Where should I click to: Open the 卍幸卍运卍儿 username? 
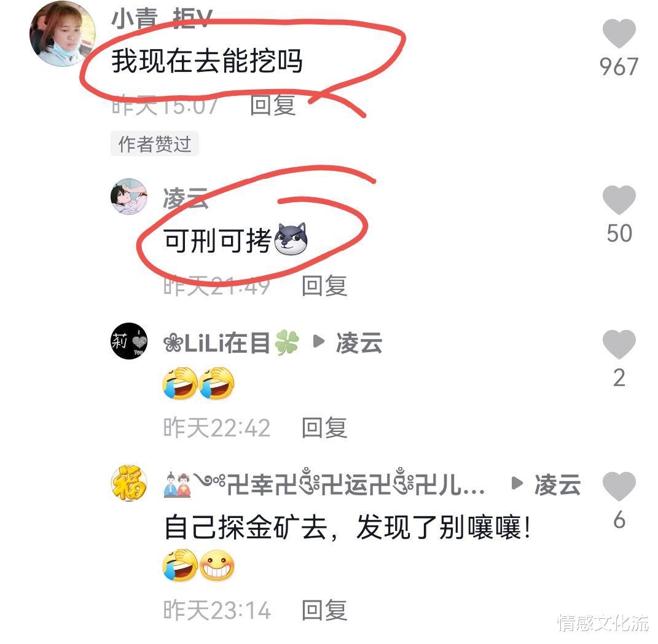pyautogui.click(x=324, y=484)
